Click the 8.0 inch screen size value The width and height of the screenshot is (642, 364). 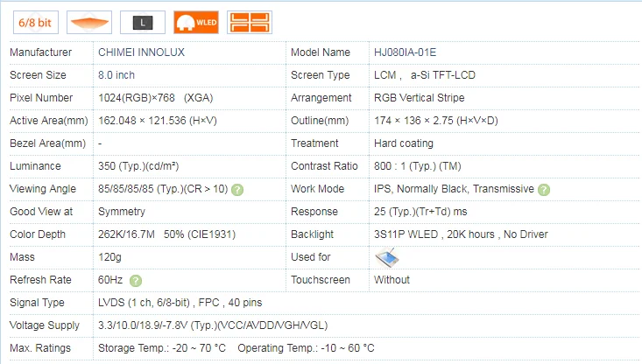click(116, 75)
